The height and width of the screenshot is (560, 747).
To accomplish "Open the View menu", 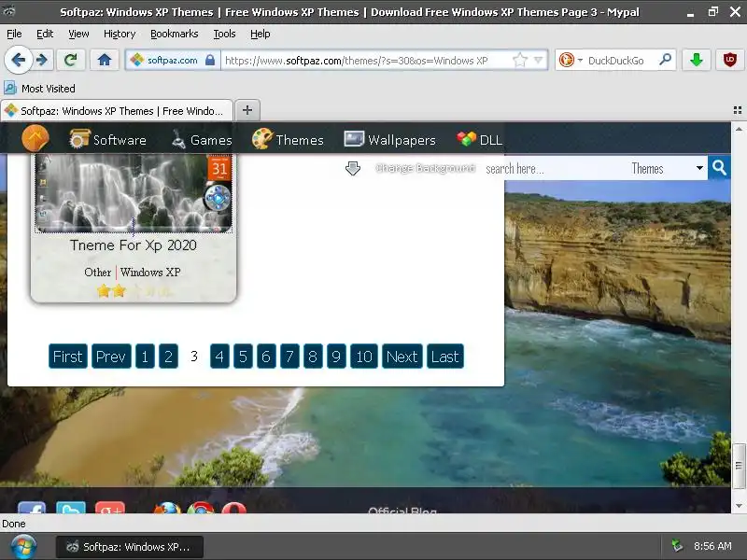I will pos(78,34).
